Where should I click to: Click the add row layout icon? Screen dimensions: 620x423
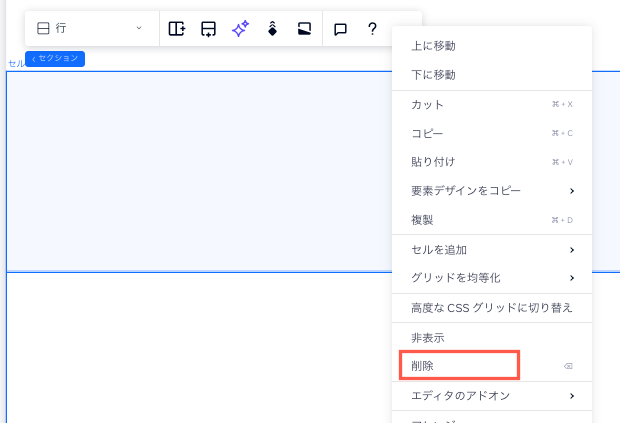point(208,29)
